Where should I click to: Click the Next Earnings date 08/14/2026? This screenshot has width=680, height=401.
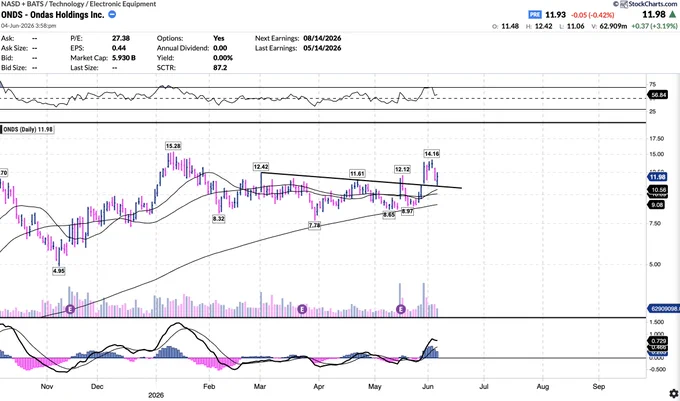pos(322,38)
